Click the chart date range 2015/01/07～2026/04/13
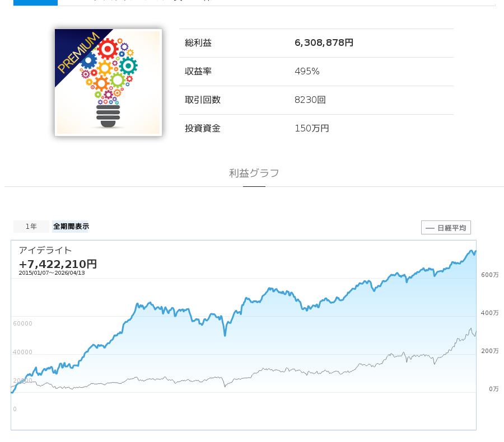 (x=52, y=273)
